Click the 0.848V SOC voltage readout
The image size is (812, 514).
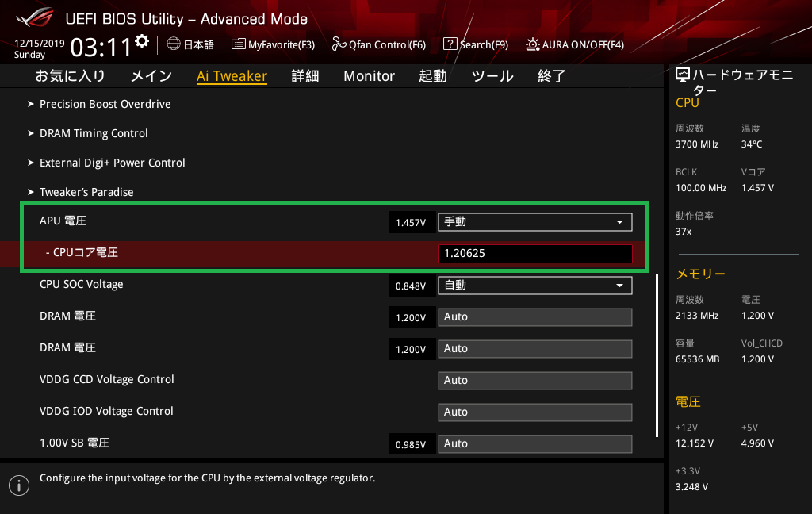point(411,286)
